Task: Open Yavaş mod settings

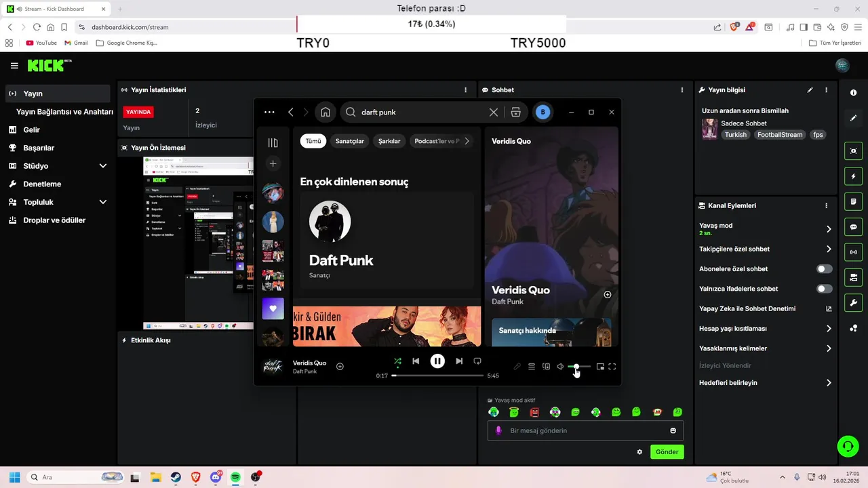Action: pos(766,229)
